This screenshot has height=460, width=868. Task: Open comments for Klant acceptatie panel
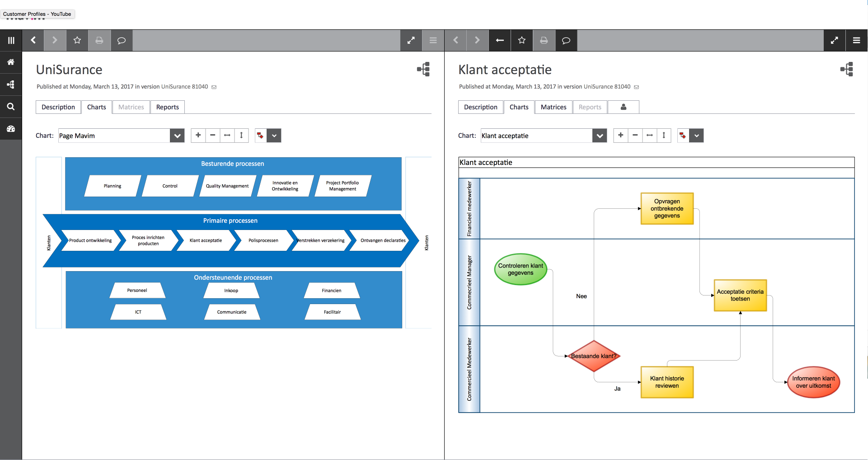point(566,41)
